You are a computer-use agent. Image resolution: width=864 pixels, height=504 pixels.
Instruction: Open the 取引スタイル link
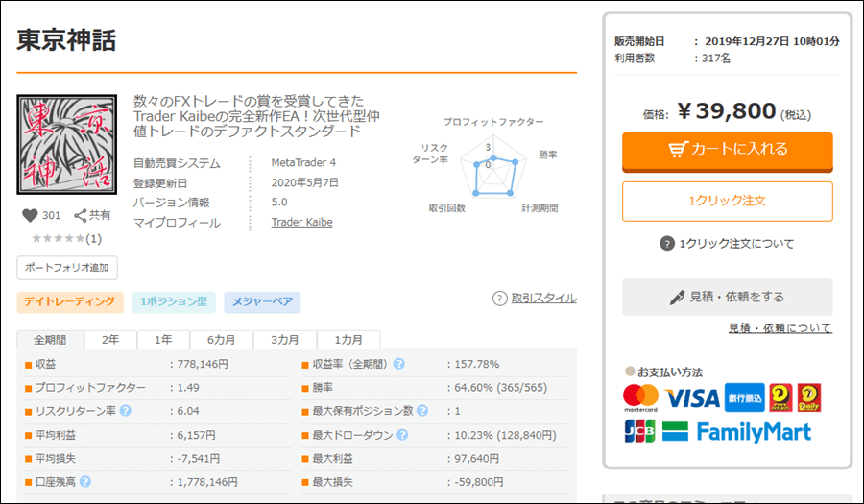[543, 299]
